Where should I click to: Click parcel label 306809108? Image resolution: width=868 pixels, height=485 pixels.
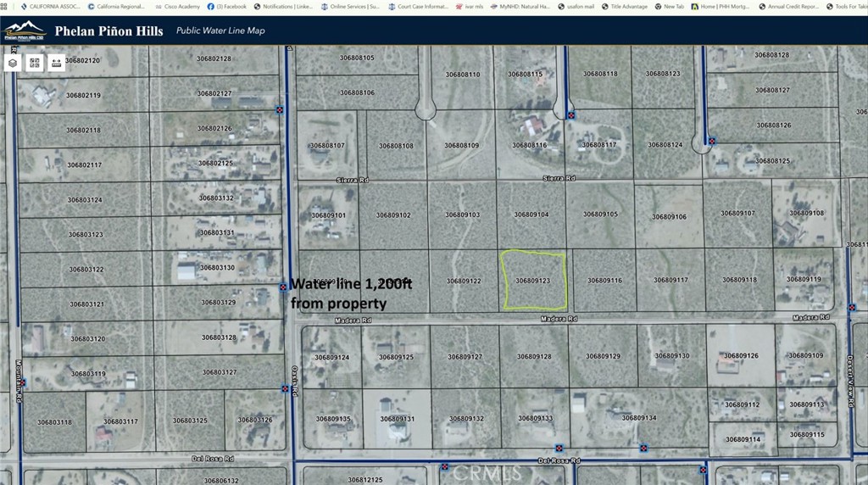pos(807,213)
